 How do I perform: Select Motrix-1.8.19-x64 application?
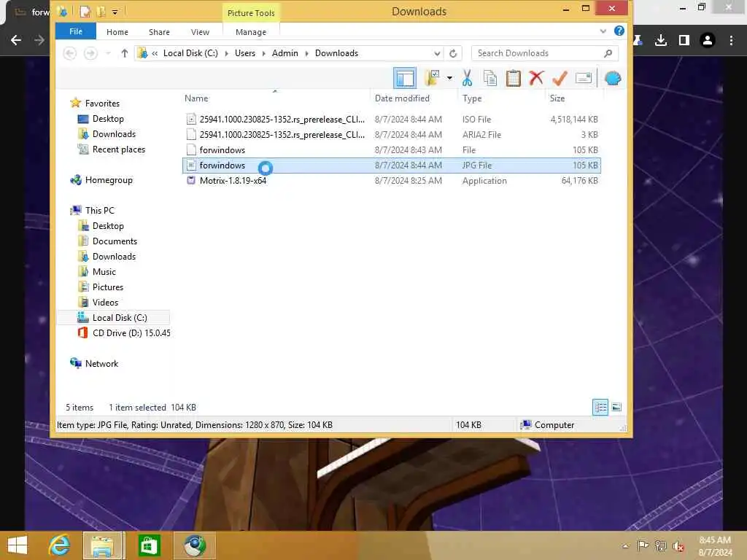[x=392, y=181]
